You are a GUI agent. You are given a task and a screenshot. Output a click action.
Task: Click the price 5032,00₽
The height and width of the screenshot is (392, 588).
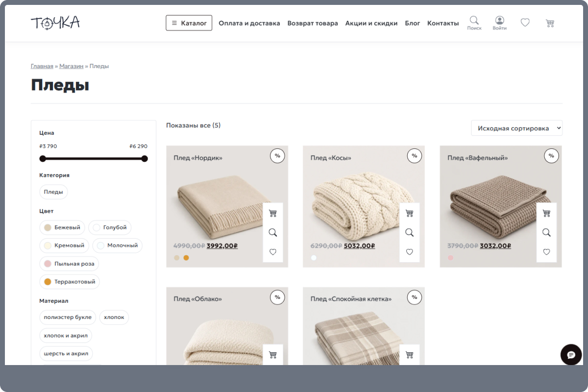[359, 246]
